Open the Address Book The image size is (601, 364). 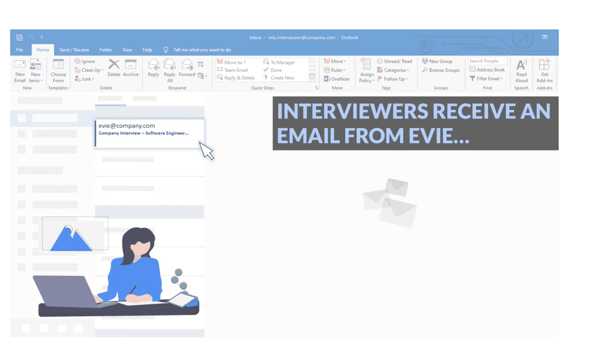(487, 70)
